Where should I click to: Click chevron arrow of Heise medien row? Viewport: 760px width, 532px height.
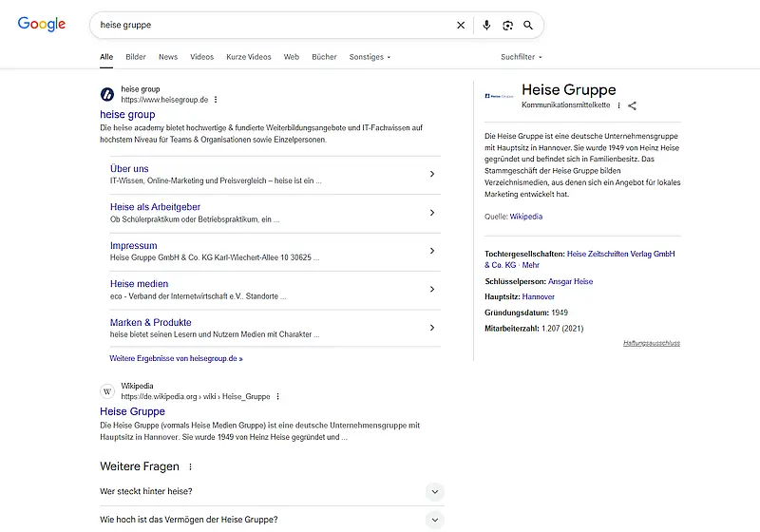[432, 289]
